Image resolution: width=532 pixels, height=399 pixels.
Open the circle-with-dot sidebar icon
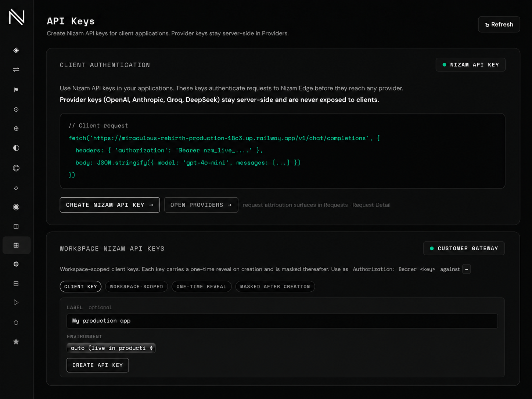(16, 109)
